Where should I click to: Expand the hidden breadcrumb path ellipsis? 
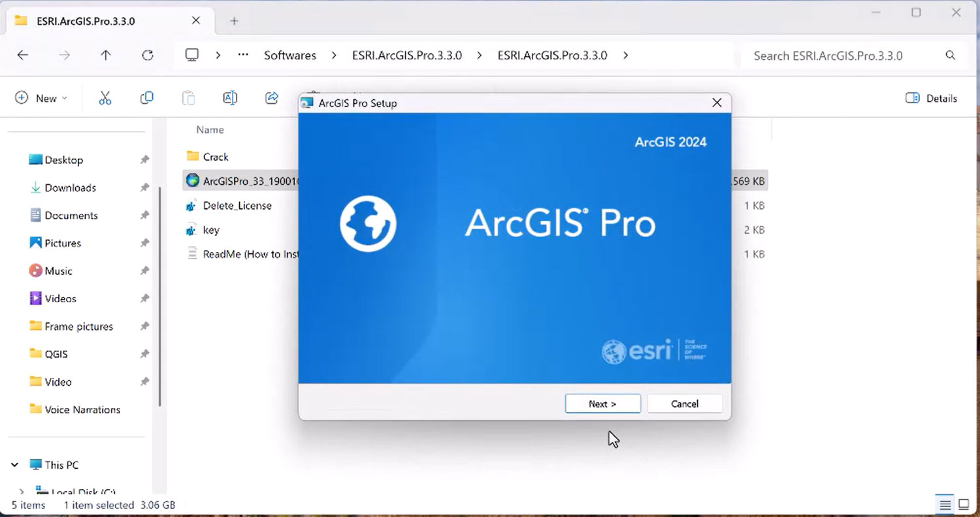tap(243, 55)
